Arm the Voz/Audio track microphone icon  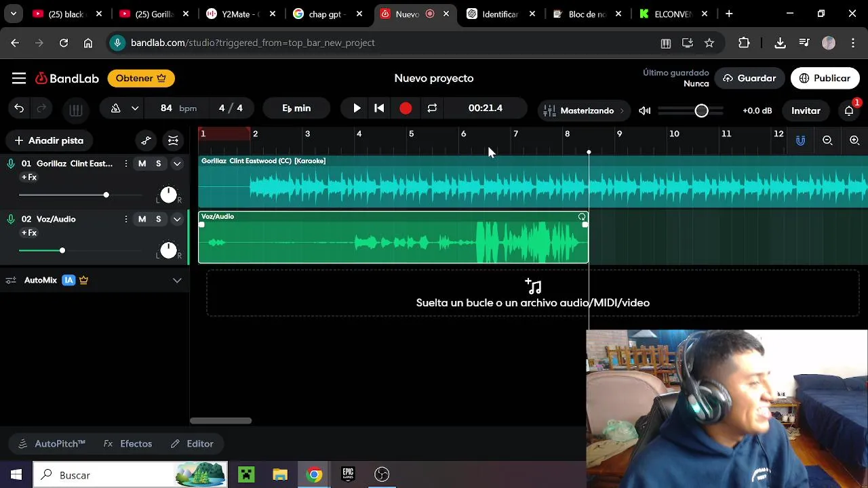(x=11, y=219)
